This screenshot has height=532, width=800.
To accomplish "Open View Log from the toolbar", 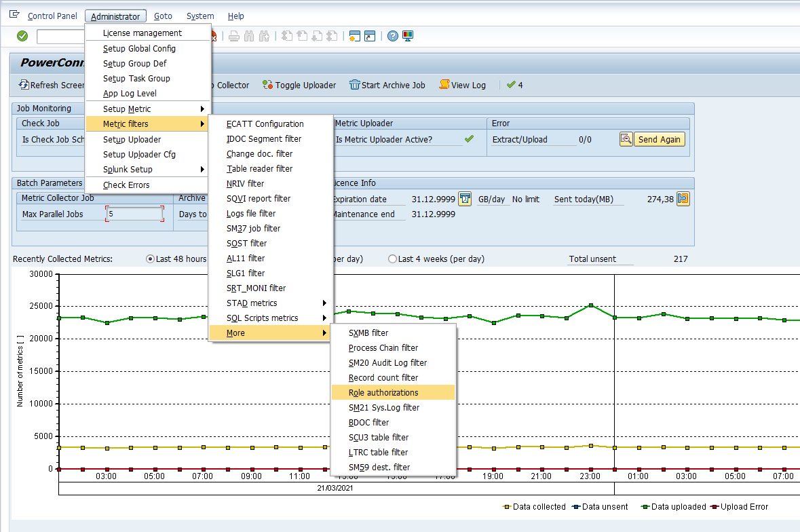I will [462, 85].
